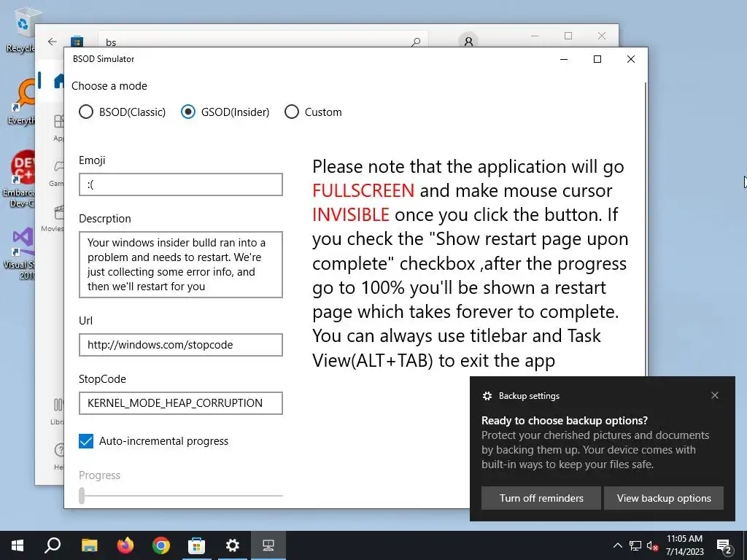Click the muted volume tray icon
Screen dimensions: 747x560
click(652, 545)
